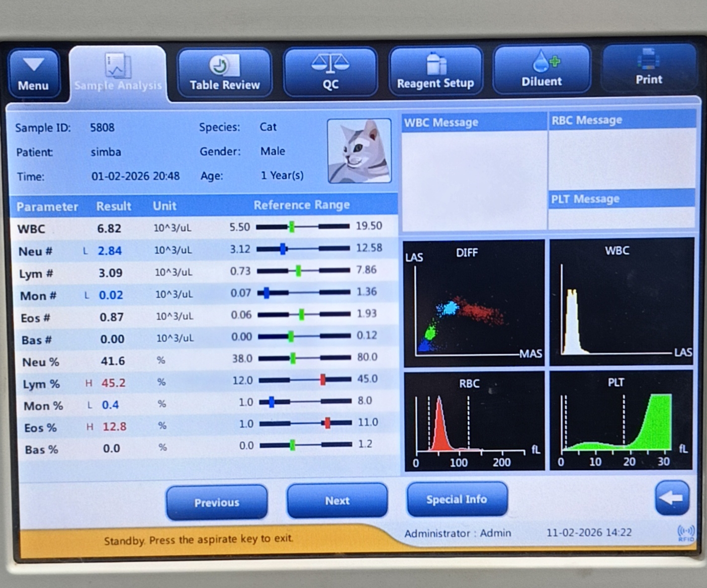This screenshot has width=707, height=588.
Task: Tap the RFID status icon
Action: (x=686, y=533)
